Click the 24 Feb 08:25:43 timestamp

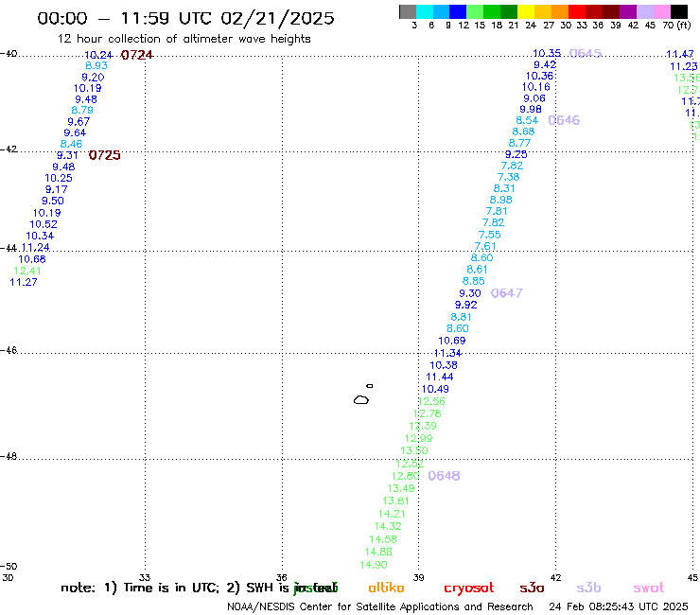619,607
